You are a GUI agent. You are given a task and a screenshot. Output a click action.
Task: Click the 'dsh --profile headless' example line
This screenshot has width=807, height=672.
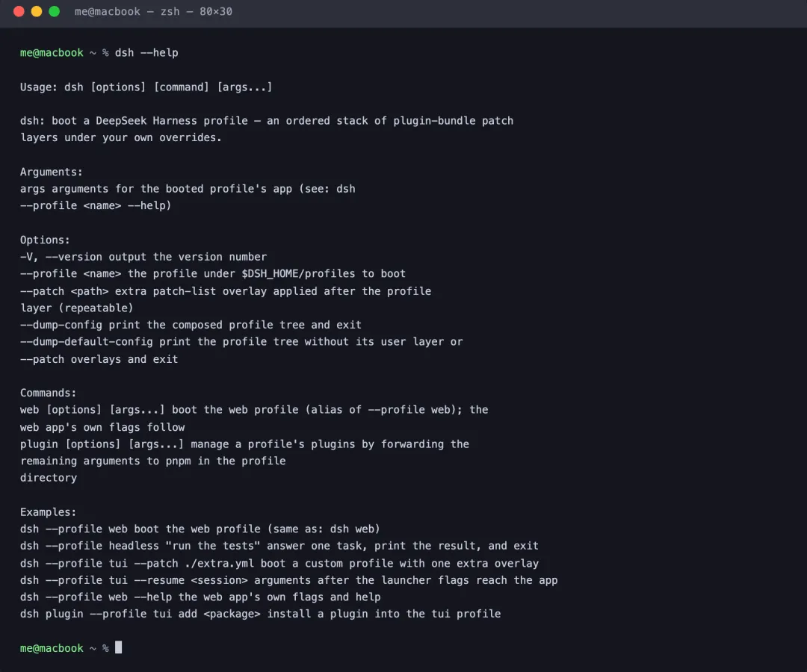tap(279, 546)
